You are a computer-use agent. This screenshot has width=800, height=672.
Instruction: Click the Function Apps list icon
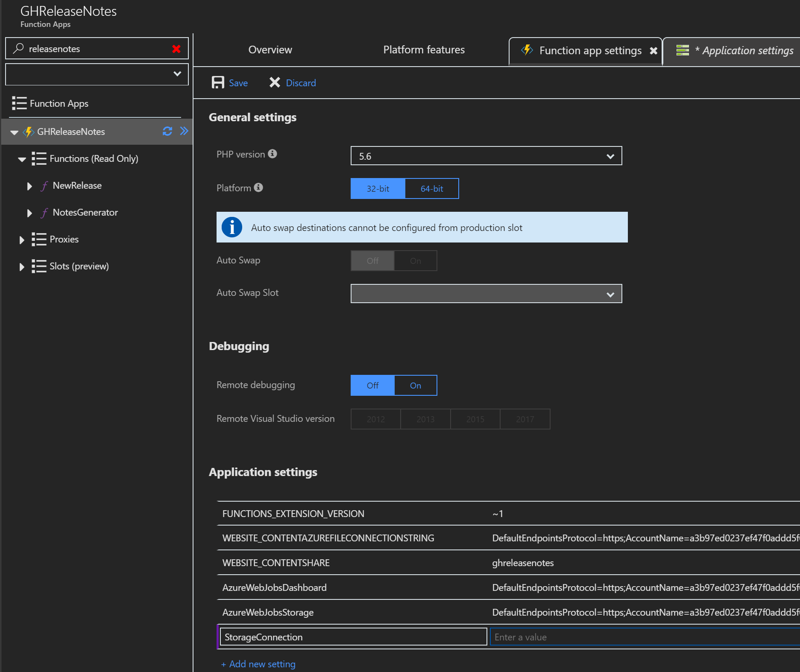19,103
